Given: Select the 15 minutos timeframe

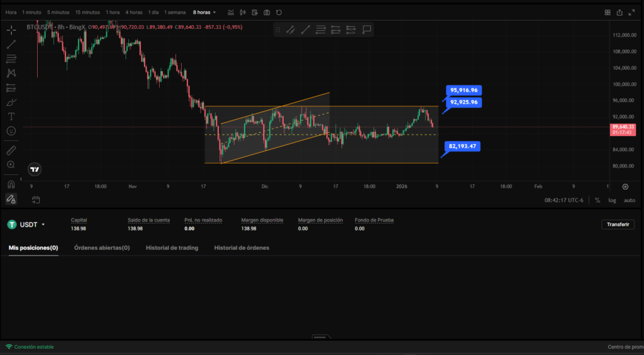Looking at the screenshot, I should coord(87,12).
